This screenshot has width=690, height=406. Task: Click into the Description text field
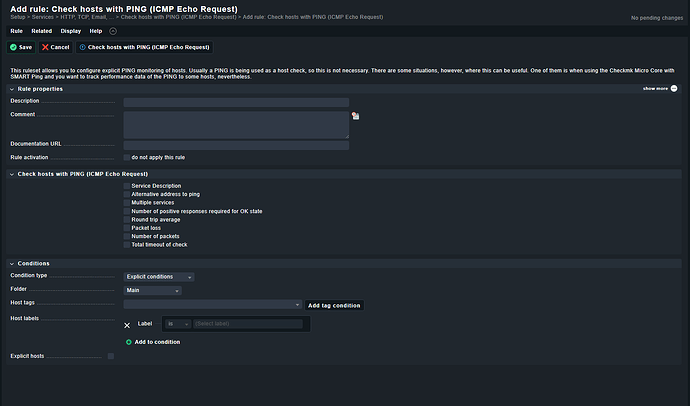click(x=236, y=102)
